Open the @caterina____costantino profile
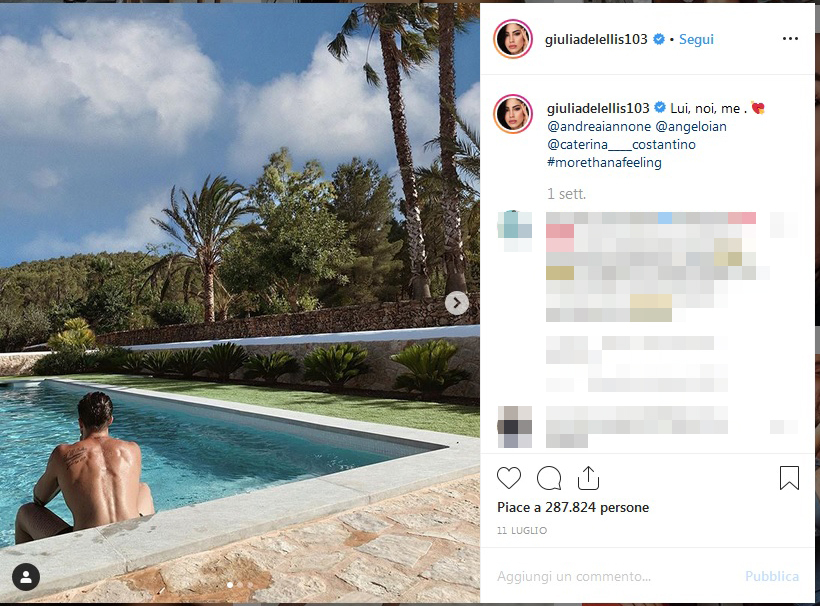The image size is (820, 606). [621, 144]
